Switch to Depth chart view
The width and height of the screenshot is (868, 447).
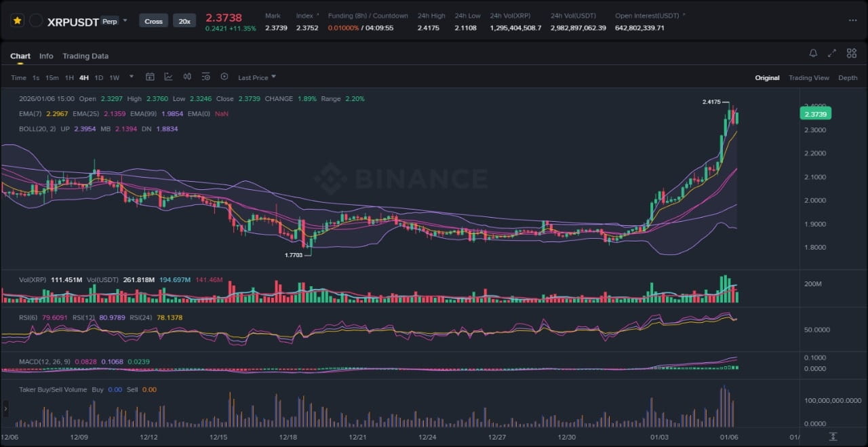848,78
